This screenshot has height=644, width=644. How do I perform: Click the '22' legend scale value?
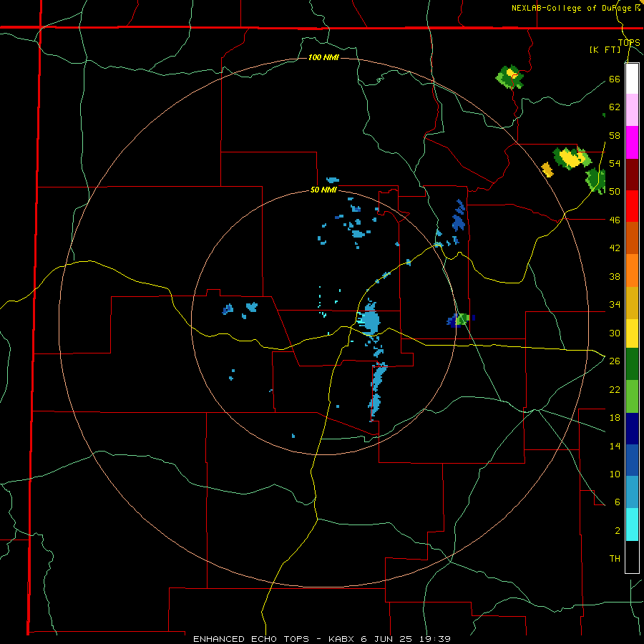[615, 389]
